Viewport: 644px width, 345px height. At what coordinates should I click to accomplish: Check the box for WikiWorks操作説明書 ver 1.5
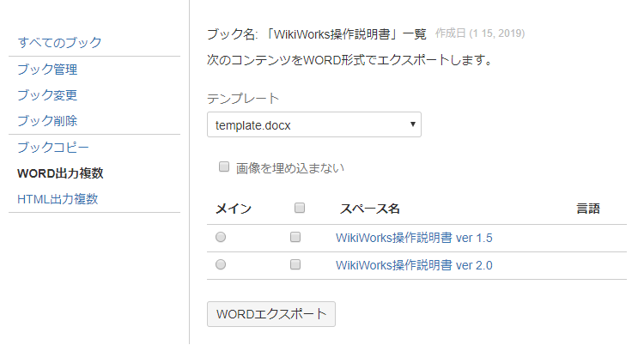click(x=295, y=237)
